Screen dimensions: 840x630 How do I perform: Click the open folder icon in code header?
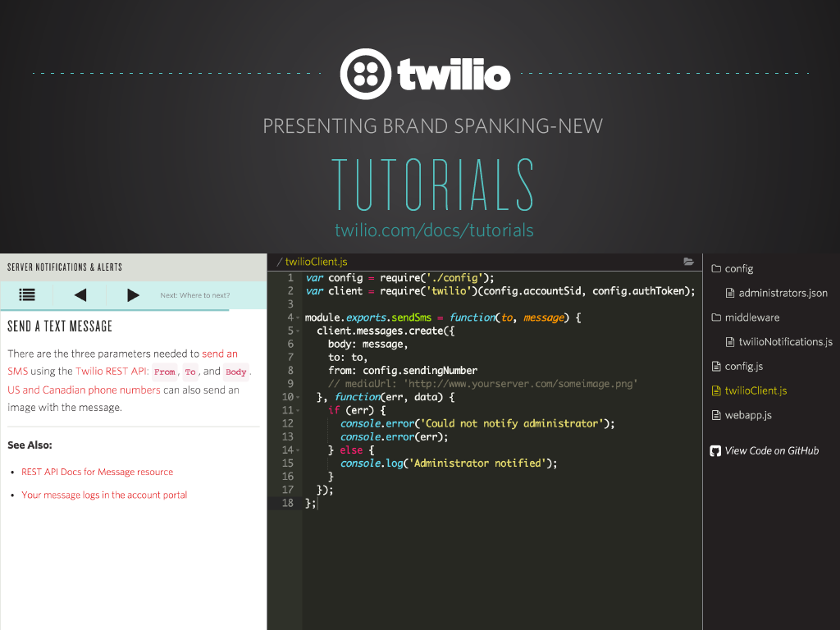[688, 262]
